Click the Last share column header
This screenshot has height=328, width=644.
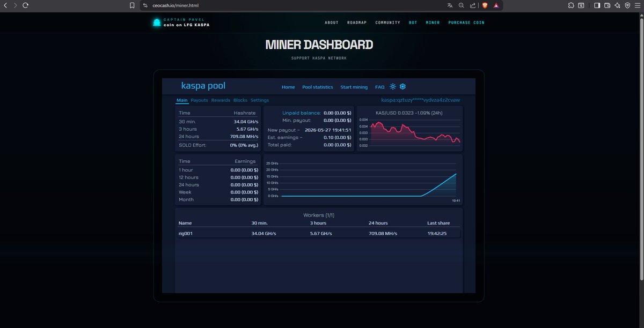[438, 223]
